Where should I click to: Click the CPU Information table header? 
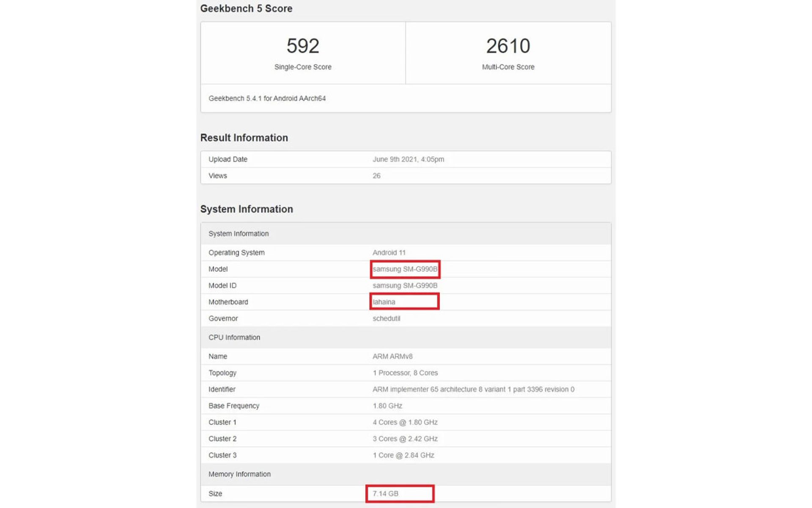[x=234, y=337]
